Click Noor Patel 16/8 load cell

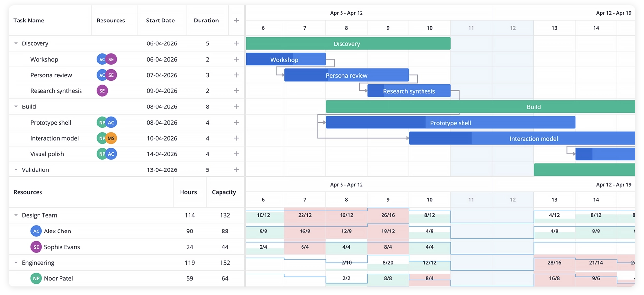click(554, 278)
